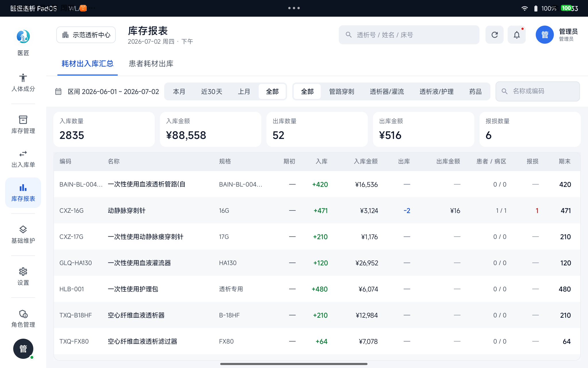588x368 pixels.
Task: Tap the battery status icon
Action: point(535,8)
